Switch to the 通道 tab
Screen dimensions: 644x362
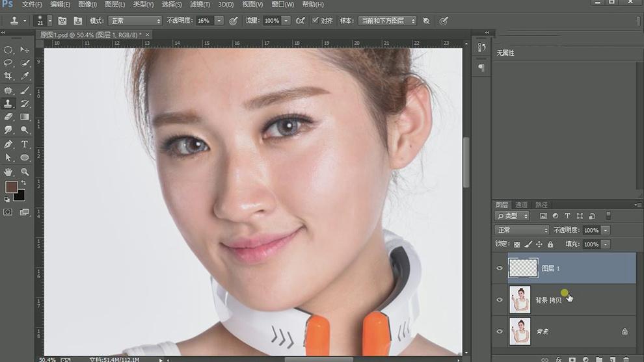pyautogui.click(x=521, y=205)
